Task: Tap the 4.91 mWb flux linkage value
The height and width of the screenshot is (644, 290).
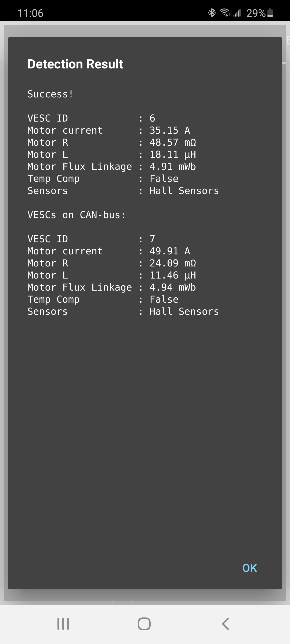Action: coord(173,167)
